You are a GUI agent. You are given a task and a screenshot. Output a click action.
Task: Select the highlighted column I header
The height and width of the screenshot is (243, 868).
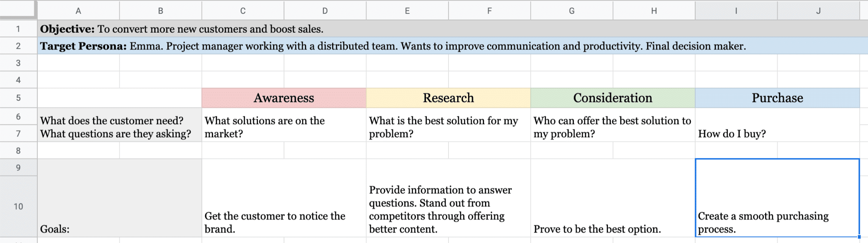pos(736,11)
